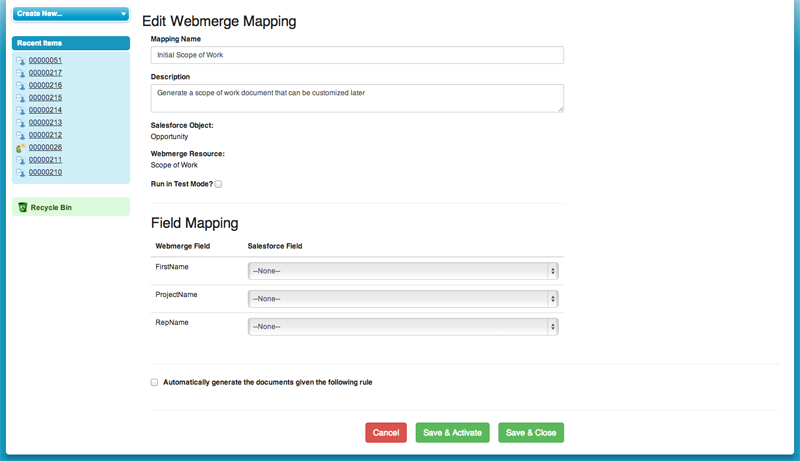Open recent item link 00000210
The height and width of the screenshot is (461, 800).
[45, 172]
